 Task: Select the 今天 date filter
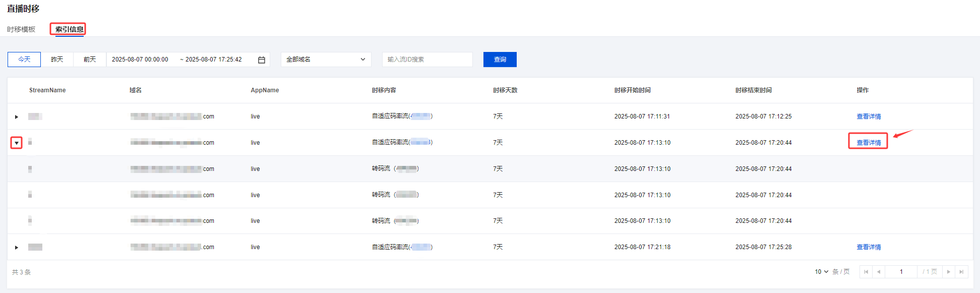click(x=24, y=60)
